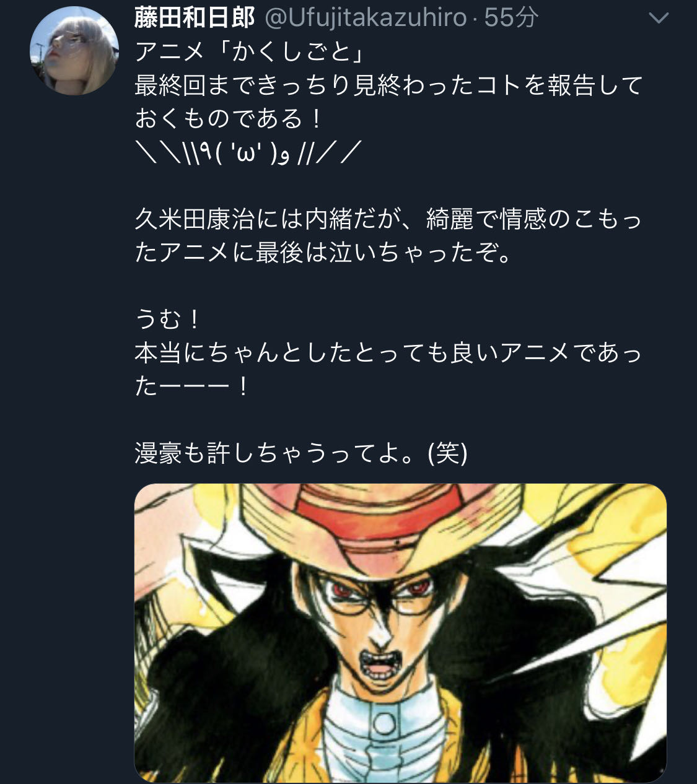Screen dimensions: 697x784
Task: Tap the kaomoji ٩( 'ω' )و line
Action: (x=248, y=151)
